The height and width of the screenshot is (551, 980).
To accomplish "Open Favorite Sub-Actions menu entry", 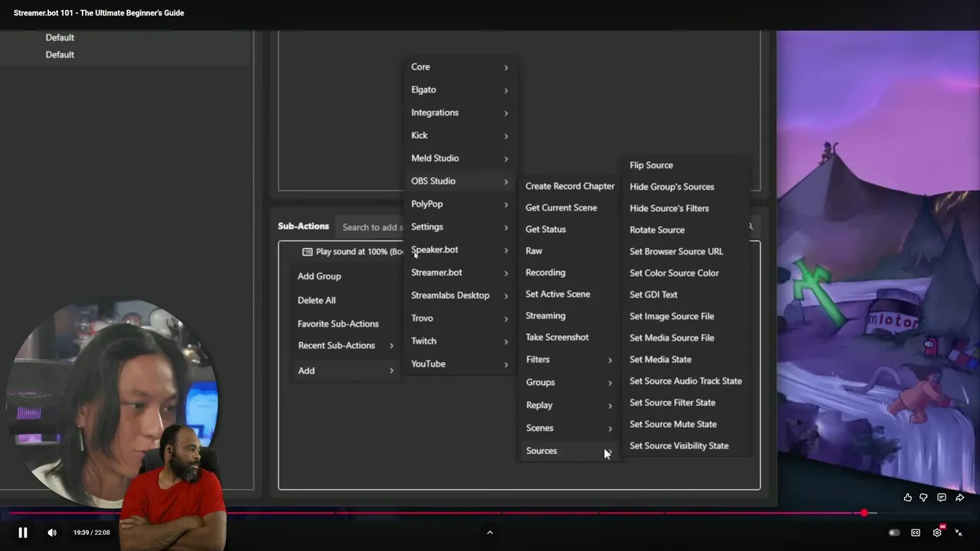I will [x=338, y=324].
